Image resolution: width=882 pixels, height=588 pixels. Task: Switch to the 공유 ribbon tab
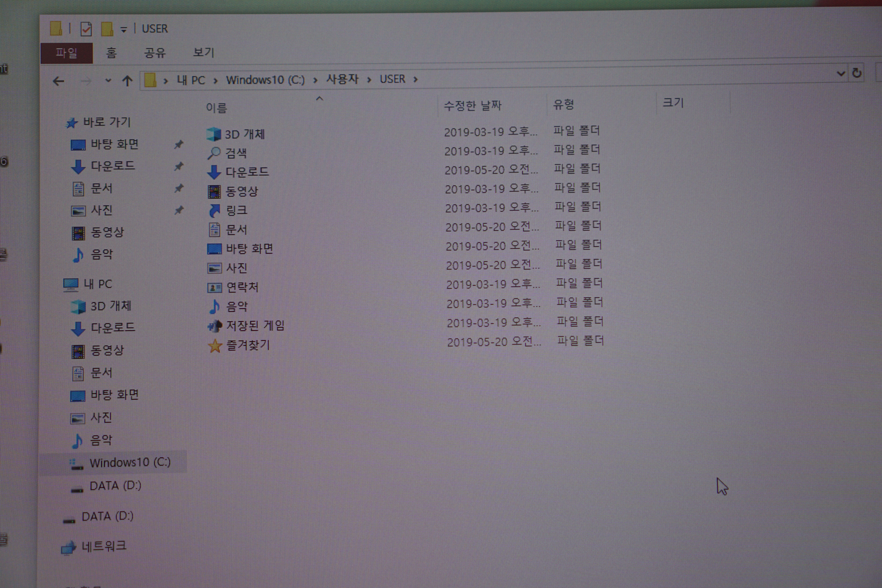[155, 52]
